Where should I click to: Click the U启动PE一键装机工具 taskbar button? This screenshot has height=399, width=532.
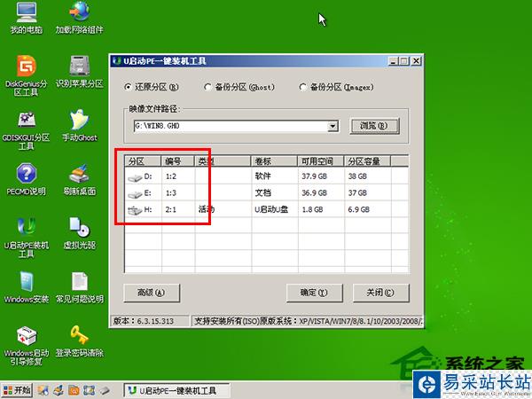(x=176, y=390)
